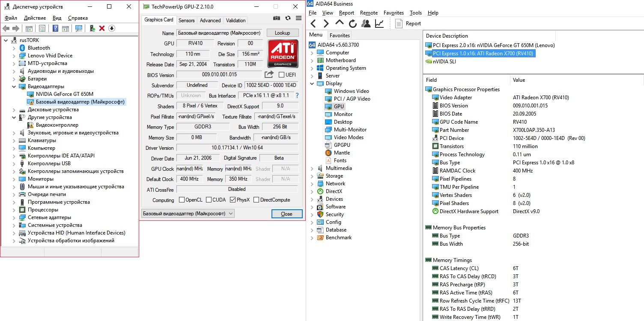Click AIDA64 up level arrow
This screenshot has width=644, height=321.
click(340, 23)
